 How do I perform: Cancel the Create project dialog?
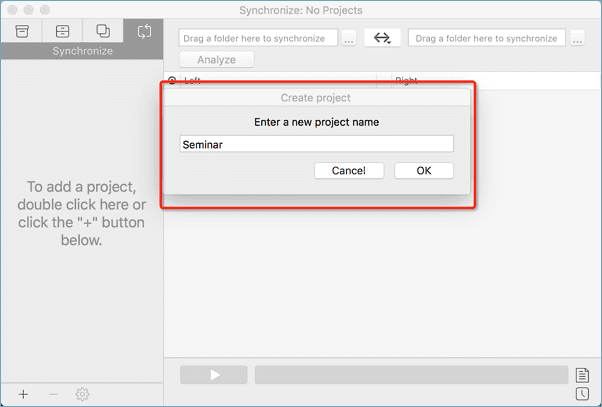pyautogui.click(x=349, y=170)
